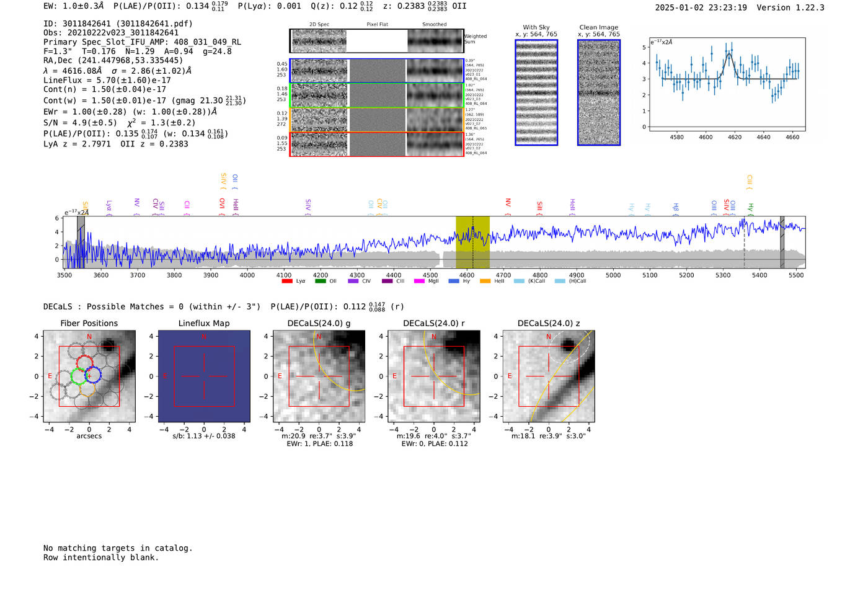Open the Fiber Positions panel
This screenshot has height=591, width=868.
(x=89, y=376)
